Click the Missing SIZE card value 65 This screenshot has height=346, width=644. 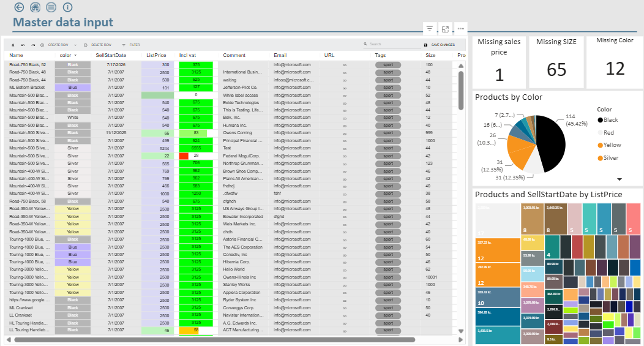(x=556, y=70)
